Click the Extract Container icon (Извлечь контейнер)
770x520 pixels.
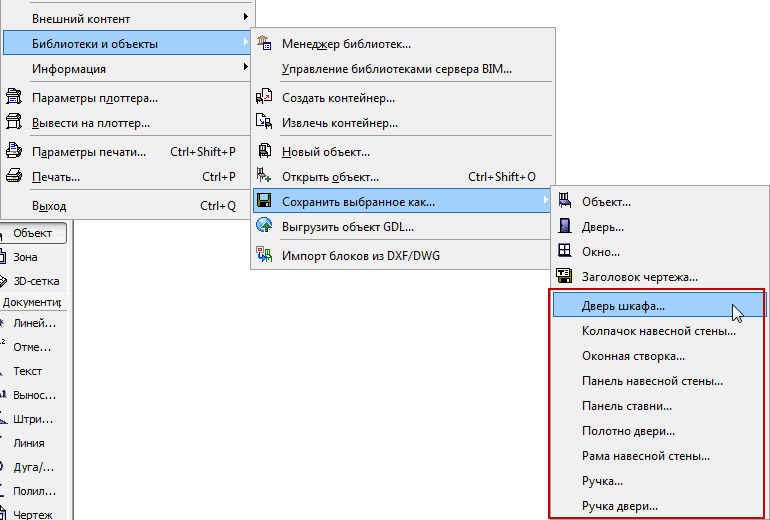(264, 122)
